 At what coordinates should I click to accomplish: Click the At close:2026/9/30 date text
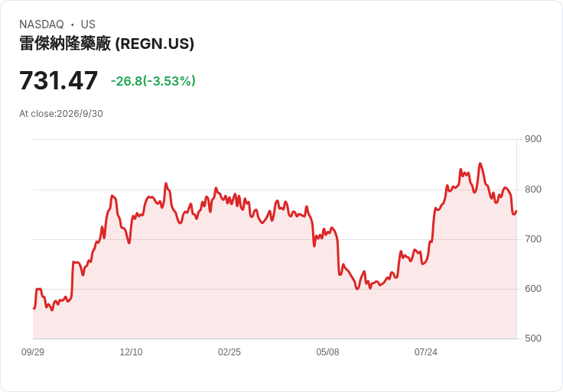point(61,114)
